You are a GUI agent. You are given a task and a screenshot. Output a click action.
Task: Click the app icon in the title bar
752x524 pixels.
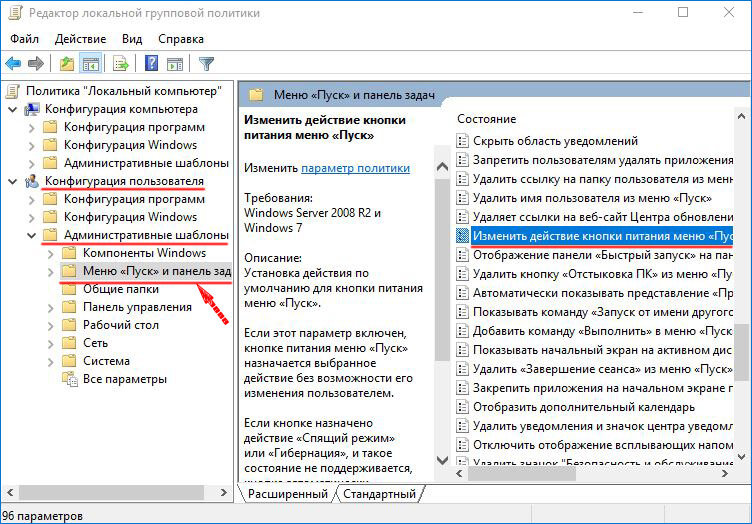tap(15, 13)
